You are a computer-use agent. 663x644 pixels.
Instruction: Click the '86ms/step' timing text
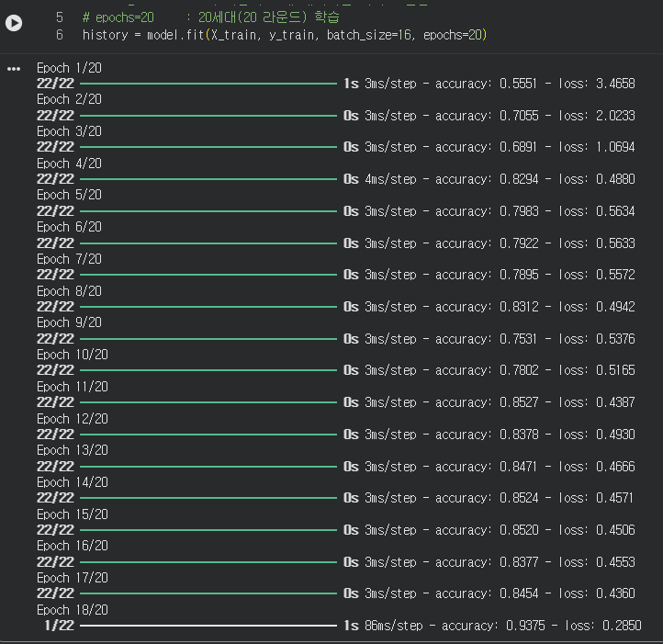click(394, 626)
